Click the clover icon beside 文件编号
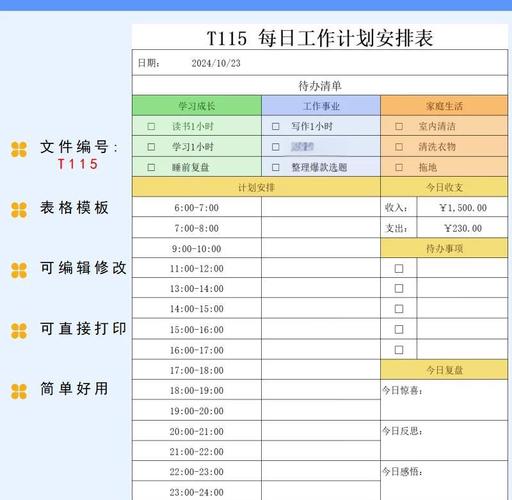The height and width of the screenshot is (500, 512). coord(19,149)
